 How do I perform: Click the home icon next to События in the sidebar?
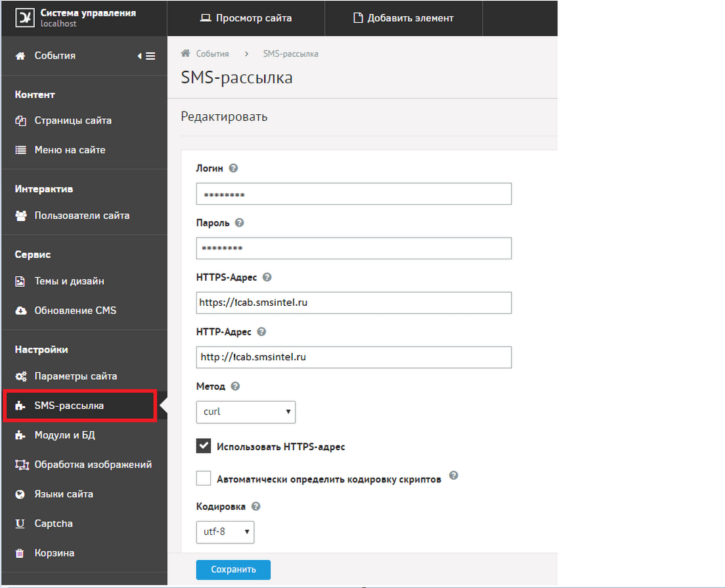[x=20, y=56]
